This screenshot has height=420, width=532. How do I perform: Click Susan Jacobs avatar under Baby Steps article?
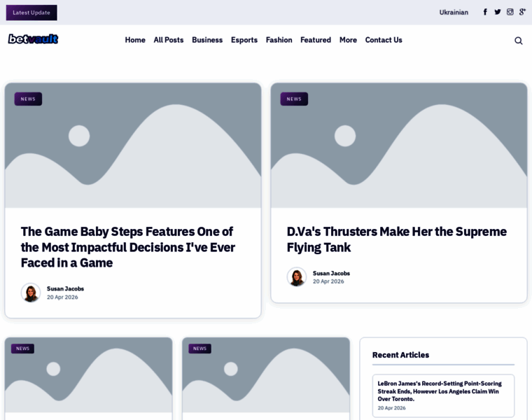point(31,293)
